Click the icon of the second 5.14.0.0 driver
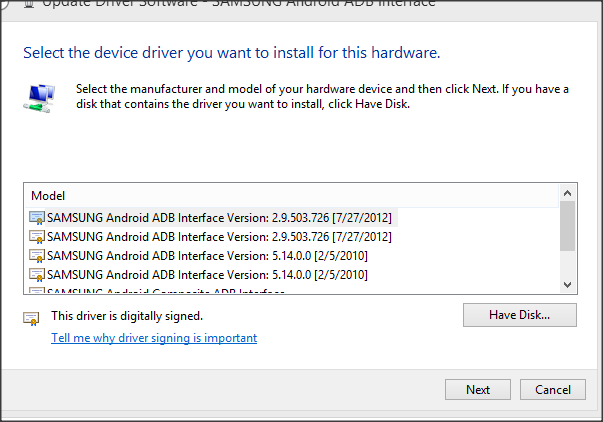603x422 pixels. click(37, 273)
